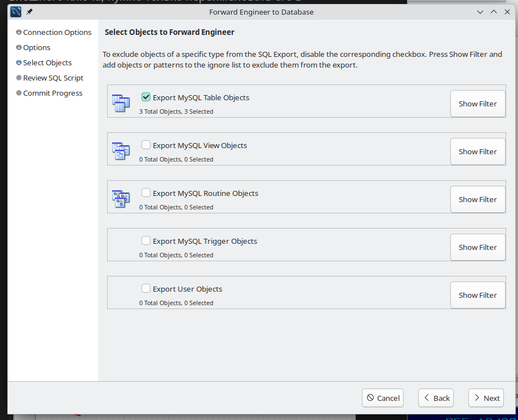The width and height of the screenshot is (518, 420).
Task: Click the MySQL Workbench dolphin icon in title bar
Action: click(x=16, y=12)
